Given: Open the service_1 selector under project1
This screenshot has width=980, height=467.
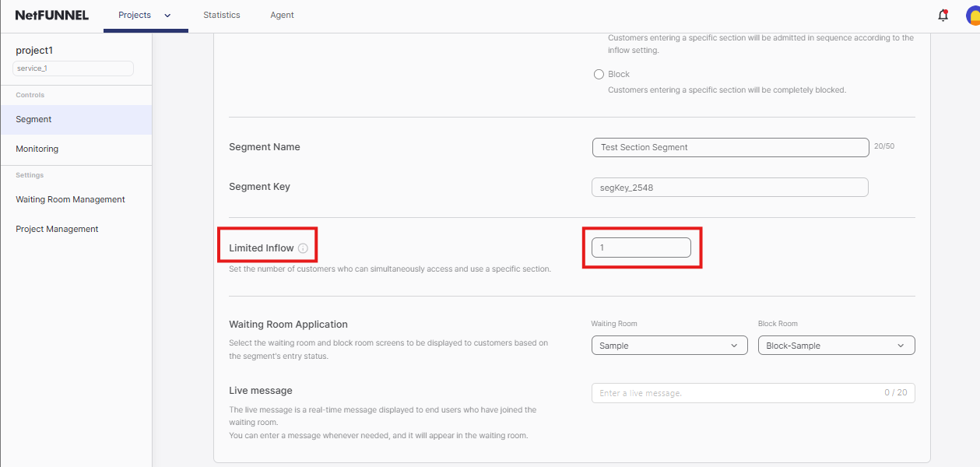Looking at the screenshot, I should [x=73, y=68].
